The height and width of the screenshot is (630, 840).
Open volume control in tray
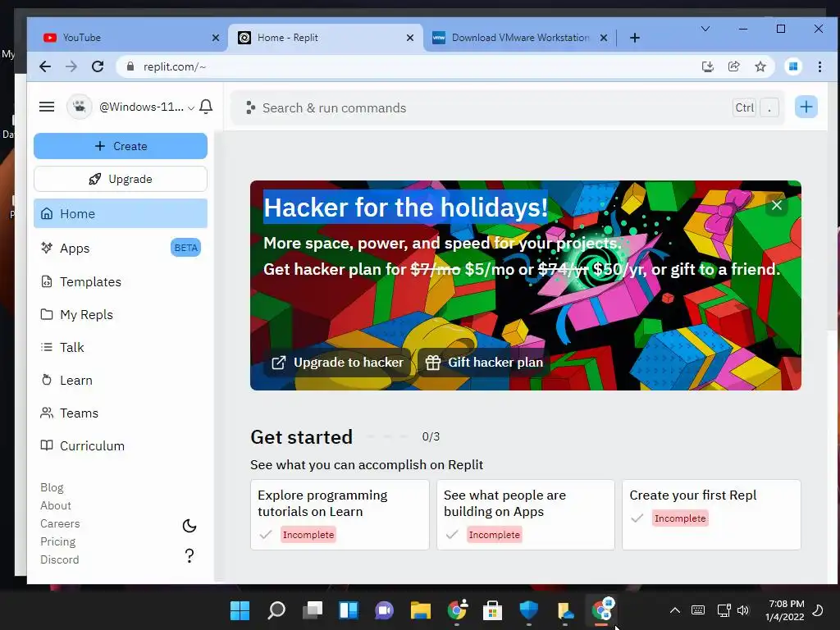click(742, 610)
